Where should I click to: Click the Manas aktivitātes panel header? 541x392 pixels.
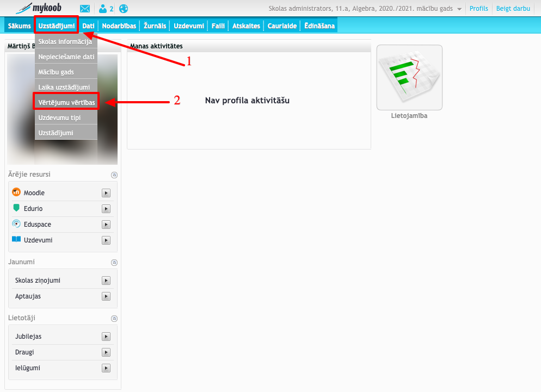(x=249, y=46)
